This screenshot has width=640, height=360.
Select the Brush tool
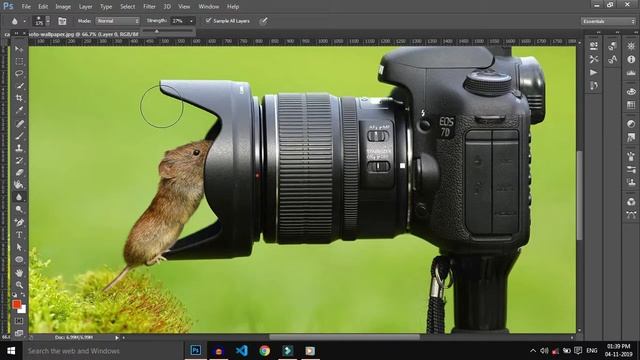pos(19,136)
